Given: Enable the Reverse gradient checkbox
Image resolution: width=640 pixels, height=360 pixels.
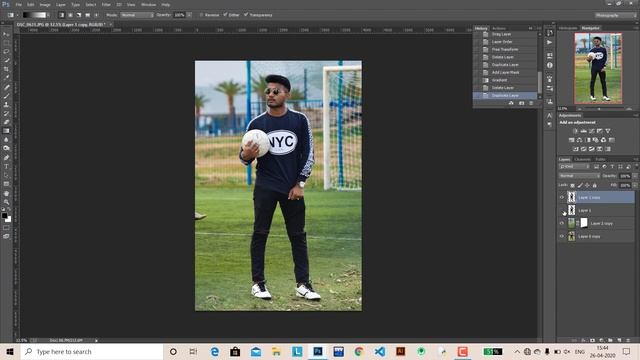Looking at the screenshot, I should [x=202, y=15].
